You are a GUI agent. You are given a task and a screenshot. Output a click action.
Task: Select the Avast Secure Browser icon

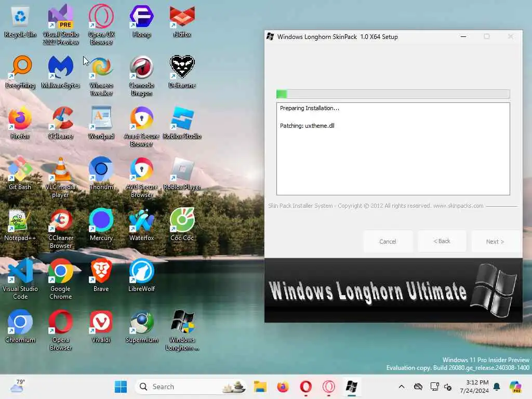pyautogui.click(x=141, y=127)
